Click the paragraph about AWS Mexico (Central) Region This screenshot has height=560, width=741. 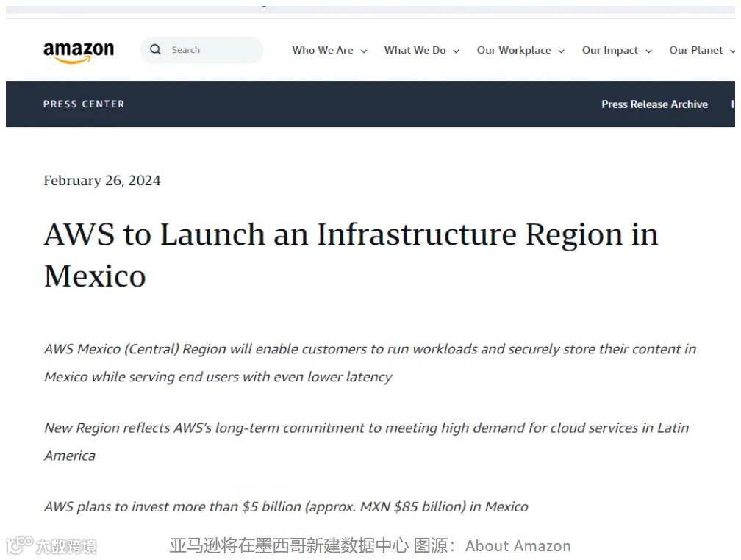370,363
